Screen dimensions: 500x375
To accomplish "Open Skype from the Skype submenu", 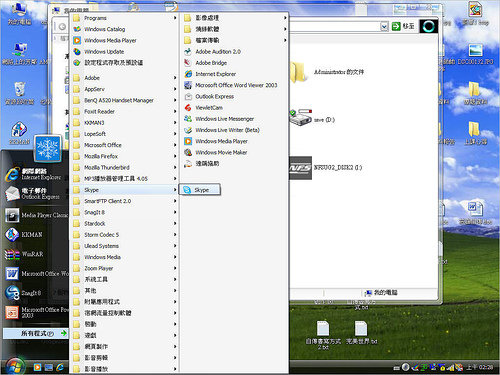I will click(200, 190).
